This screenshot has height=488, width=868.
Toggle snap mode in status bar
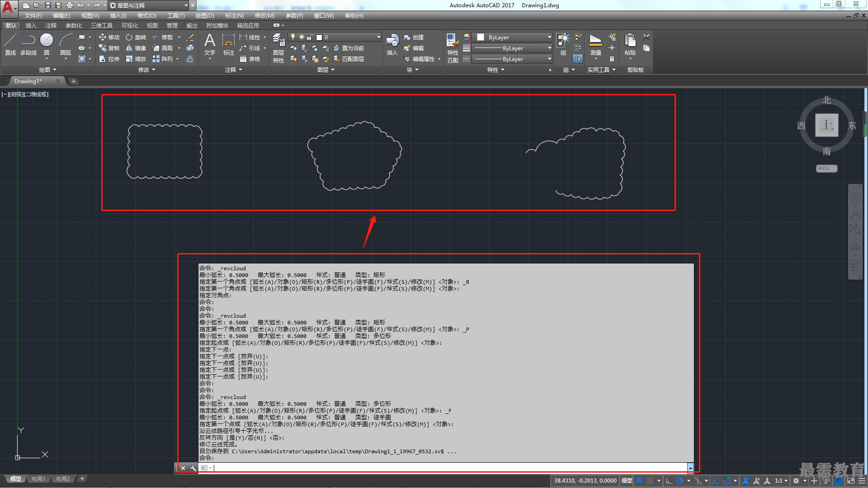pos(650,481)
